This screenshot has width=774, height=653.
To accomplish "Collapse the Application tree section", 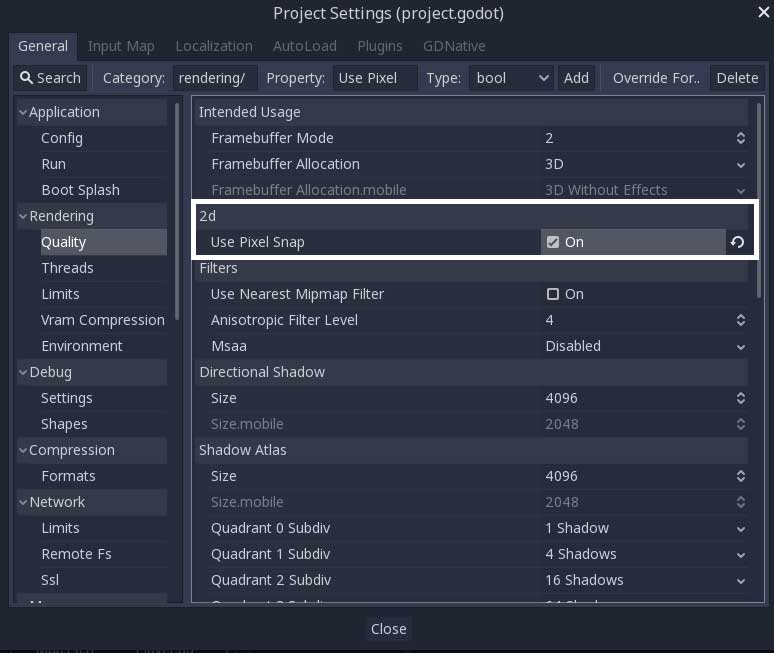I will click(23, 112).
